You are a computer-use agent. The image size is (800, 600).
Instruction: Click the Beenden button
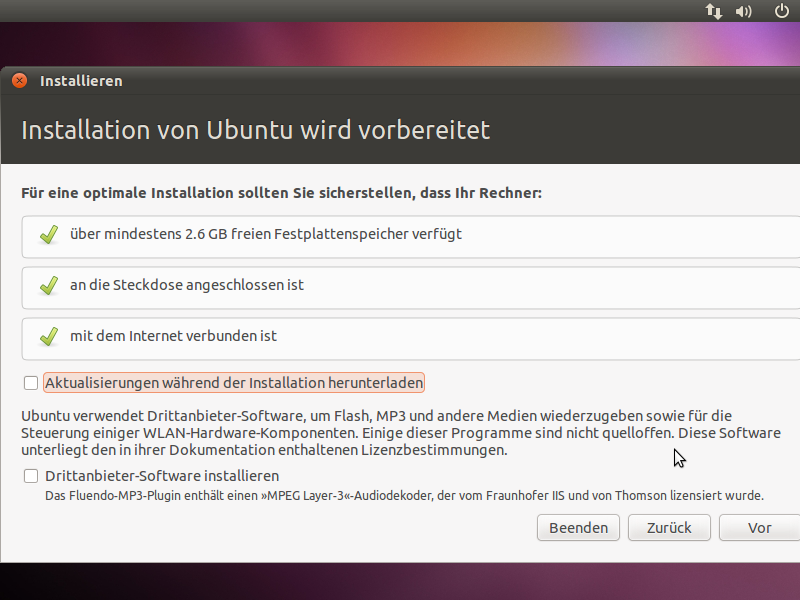coord(578,528)
